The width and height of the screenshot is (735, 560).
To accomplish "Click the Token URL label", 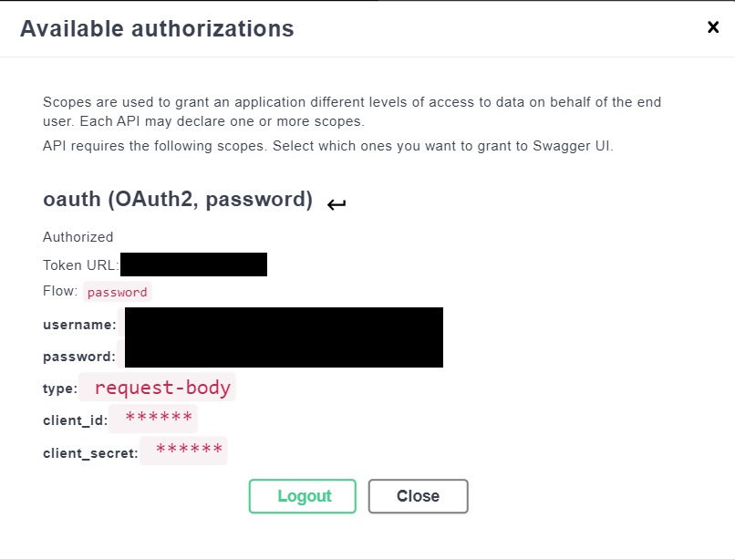I will tap(81, 265).
